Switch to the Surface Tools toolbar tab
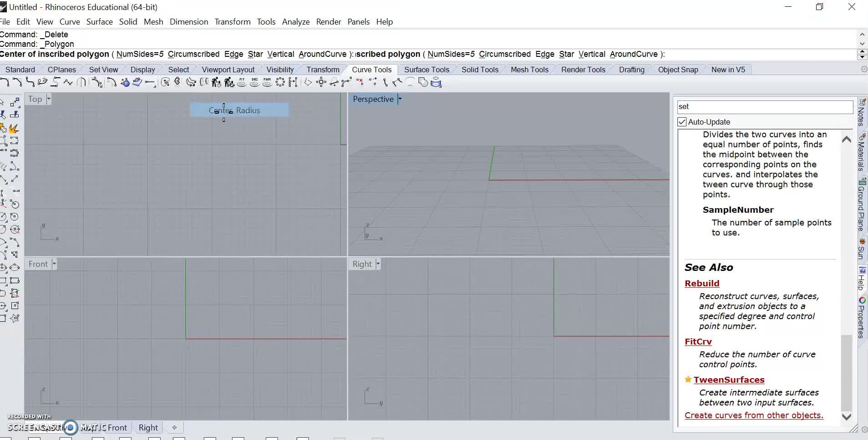Viewport: 868px width, 440px height. click(427, 70)
